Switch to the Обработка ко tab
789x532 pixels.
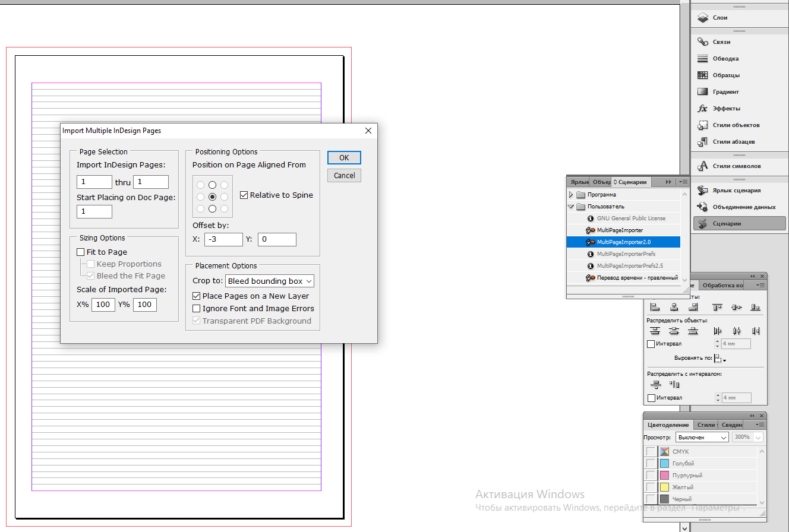[722, 286]
